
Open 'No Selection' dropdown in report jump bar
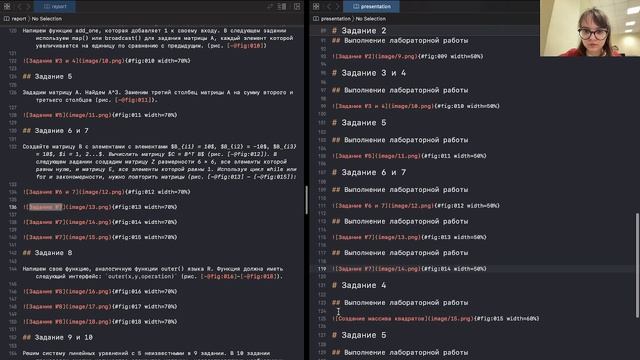click(x=47, y=19)
